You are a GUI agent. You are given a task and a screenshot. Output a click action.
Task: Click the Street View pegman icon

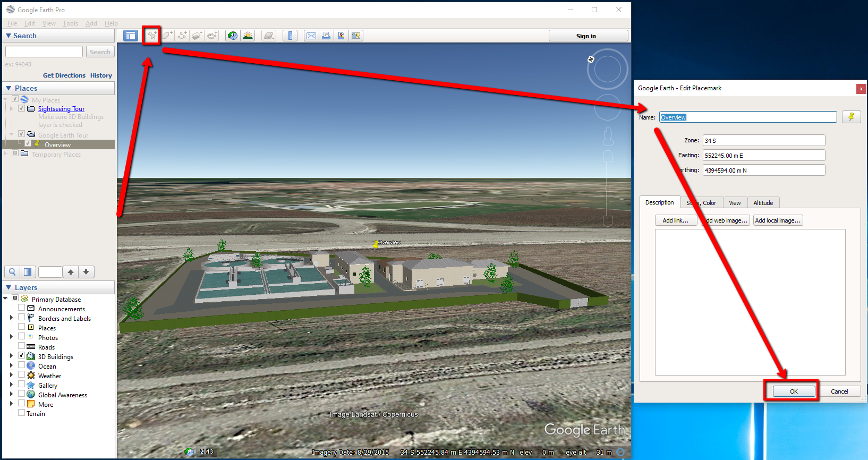pos(608,136)
